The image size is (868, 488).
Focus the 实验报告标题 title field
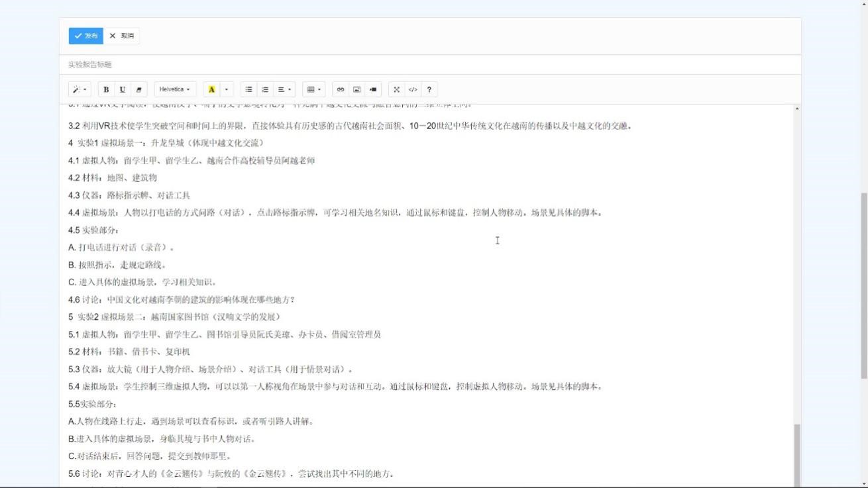pos(430,64)
